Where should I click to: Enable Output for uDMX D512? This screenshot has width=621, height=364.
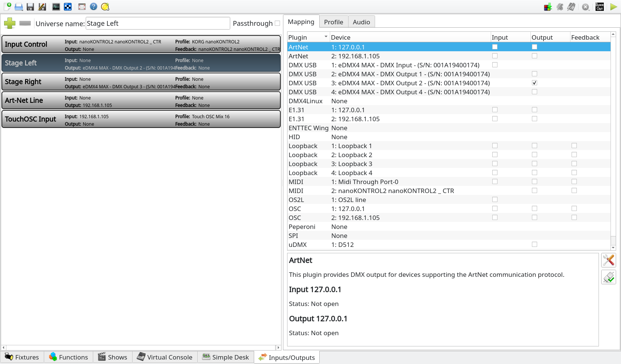coord(535,244)
